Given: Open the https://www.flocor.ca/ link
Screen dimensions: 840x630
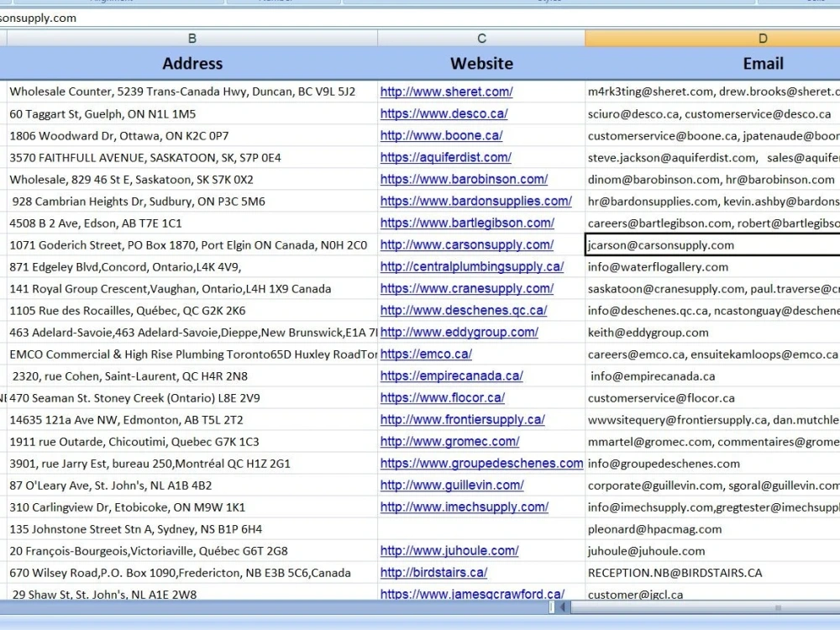Looking at the screenshot, I should 443,398.
